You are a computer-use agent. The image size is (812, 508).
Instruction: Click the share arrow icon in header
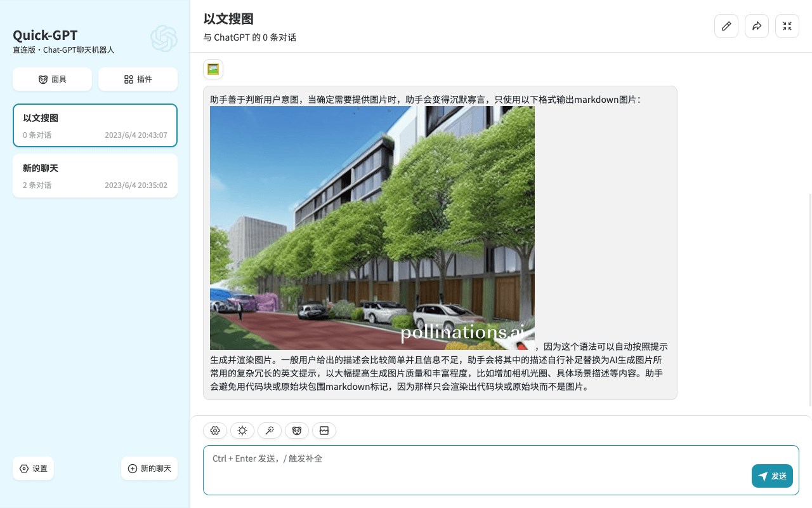(757, 26)
